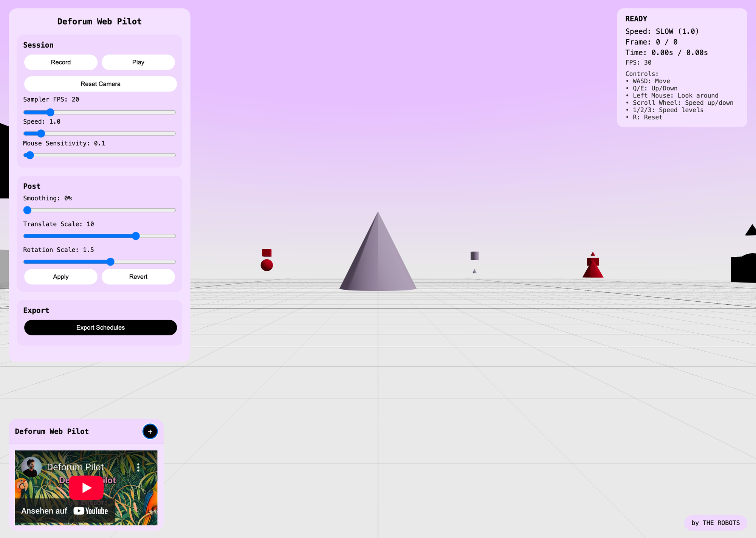This screenshot has width=756, height=538.
Task: Open YouTube video three-dot options menu
Action: (138, 467)
